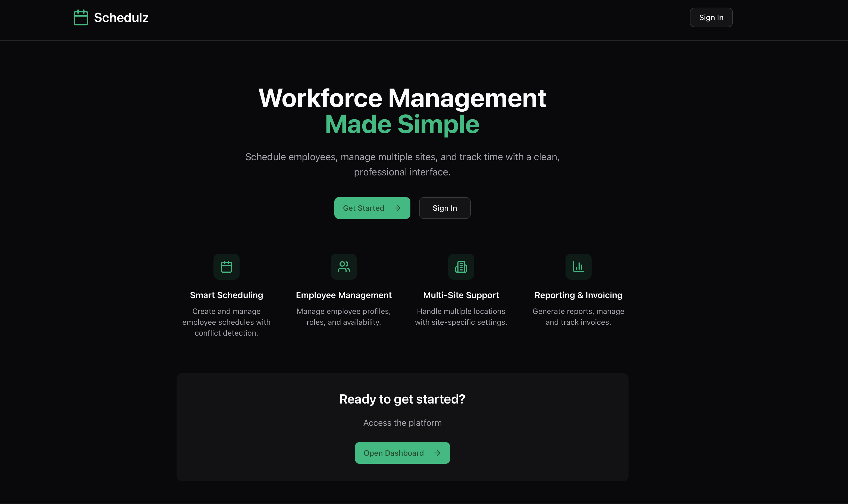Click the conflict detection description text
848x504 pixels.
(227, 322)
